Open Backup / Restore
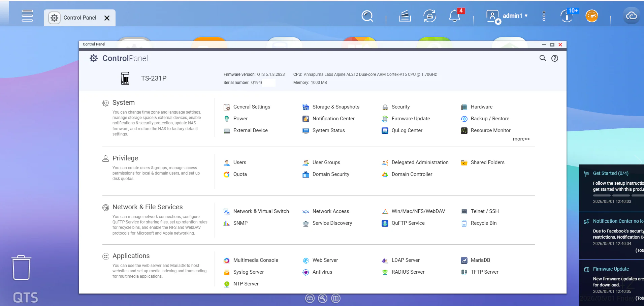Image resolution: width=644 pixels, height=306 pixels. coord(485,119)
